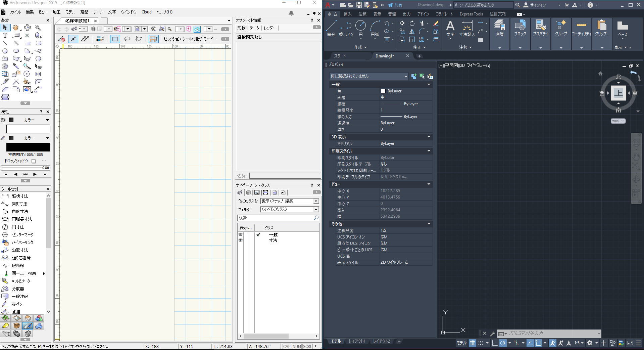Select the 分度器 tool in the toolset
The width and height of the screenshot is (644, 350).
[18, 289]
